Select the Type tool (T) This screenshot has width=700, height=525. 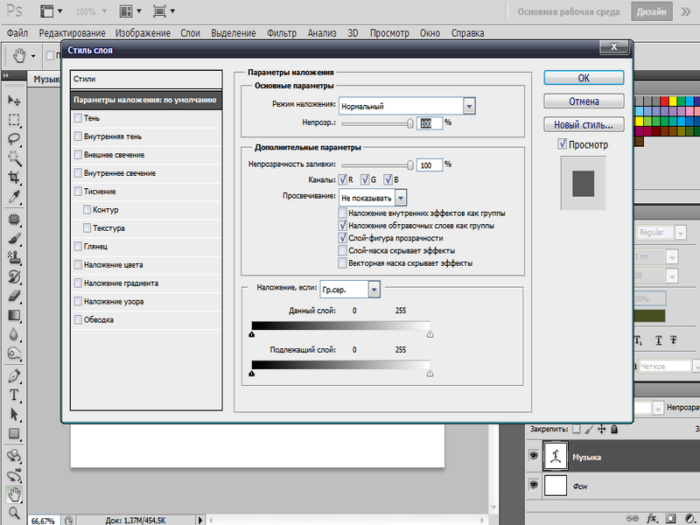tap(14, 395)
